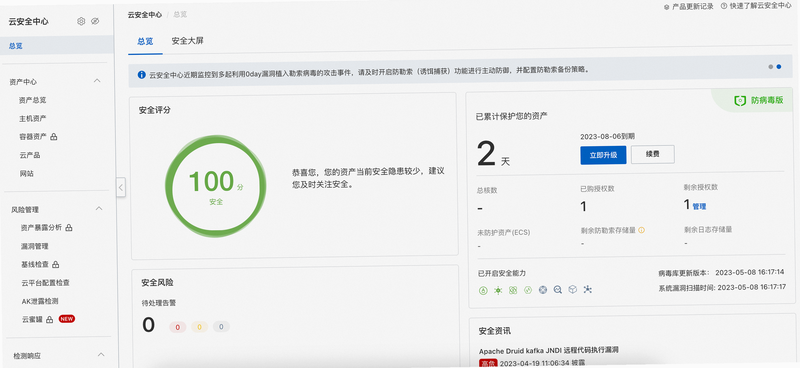Click lock icon next to 资产暴露分析
This screenshot has width=800, height=368.
pos(69,228)
